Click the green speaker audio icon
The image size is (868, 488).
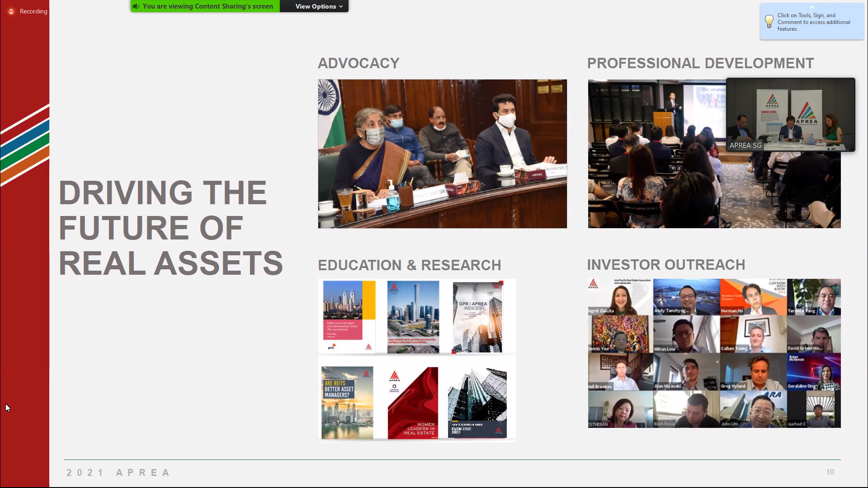point(136,6)
